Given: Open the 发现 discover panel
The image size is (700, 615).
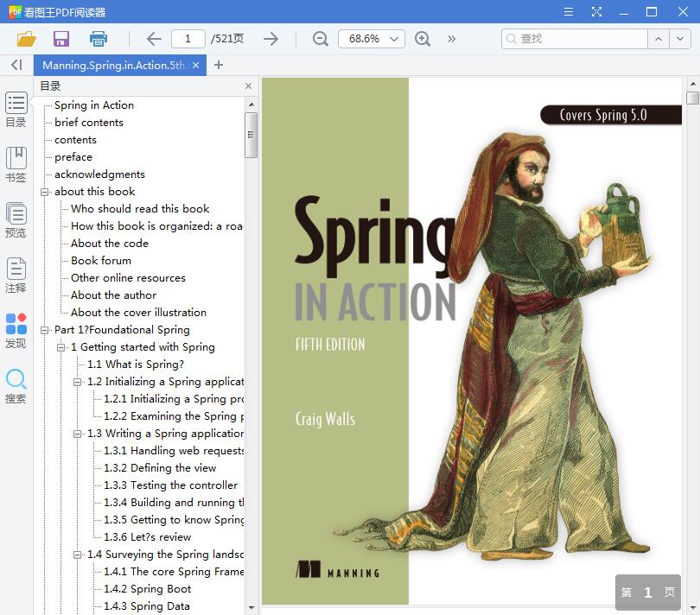Looking at the screenshot, I should point(16,331).
